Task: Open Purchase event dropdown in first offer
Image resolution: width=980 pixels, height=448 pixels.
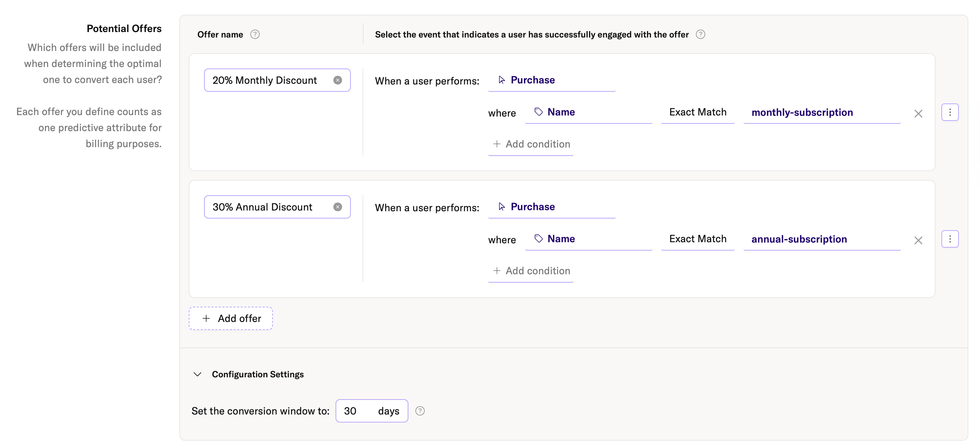Action: (551, 80)
